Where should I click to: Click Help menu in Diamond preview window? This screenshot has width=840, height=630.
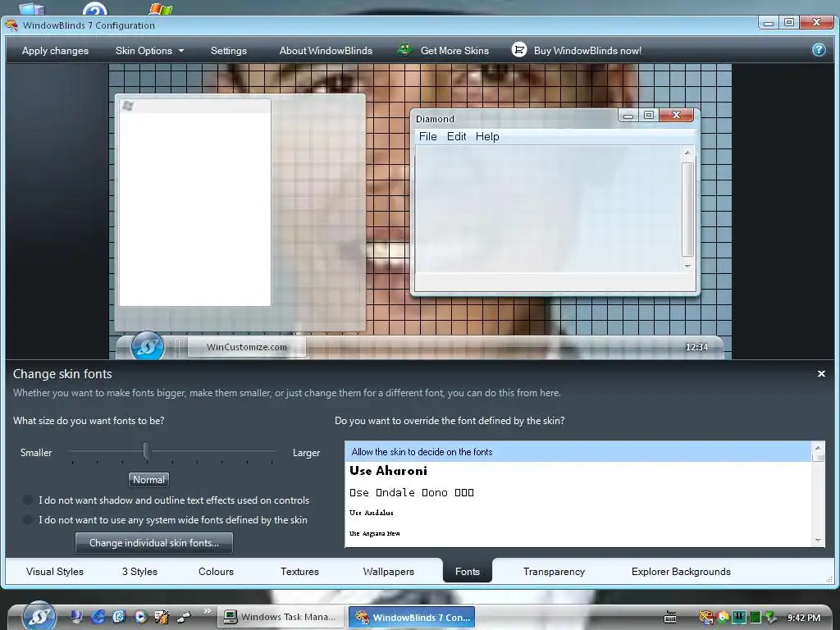click(487, 137)
